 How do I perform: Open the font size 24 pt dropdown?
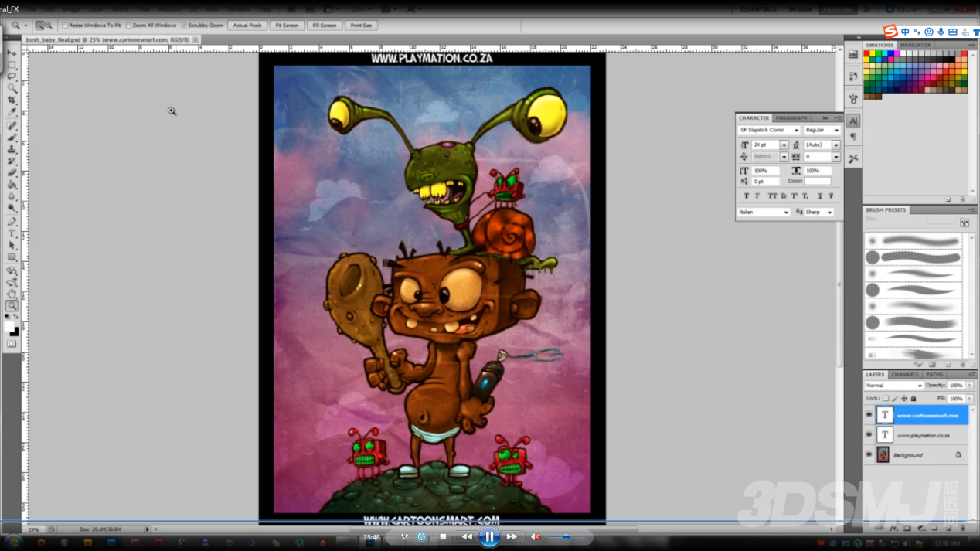tap(784, 145)
